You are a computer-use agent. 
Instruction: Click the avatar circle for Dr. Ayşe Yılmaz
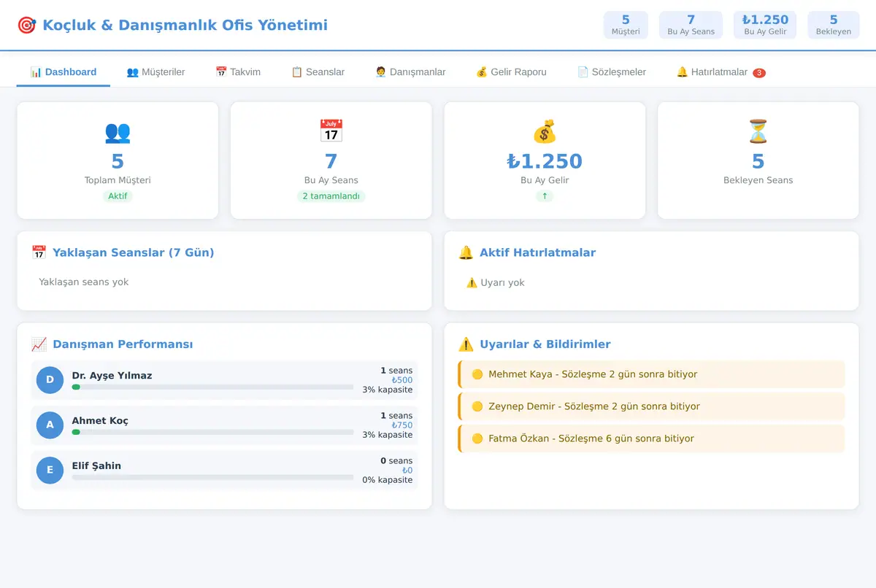click(50, 380)
